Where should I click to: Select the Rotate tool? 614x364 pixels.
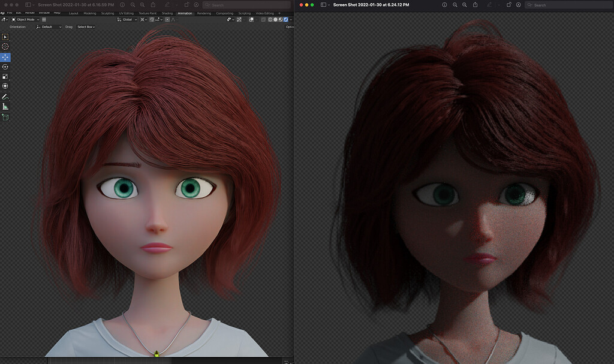(5, 67)
